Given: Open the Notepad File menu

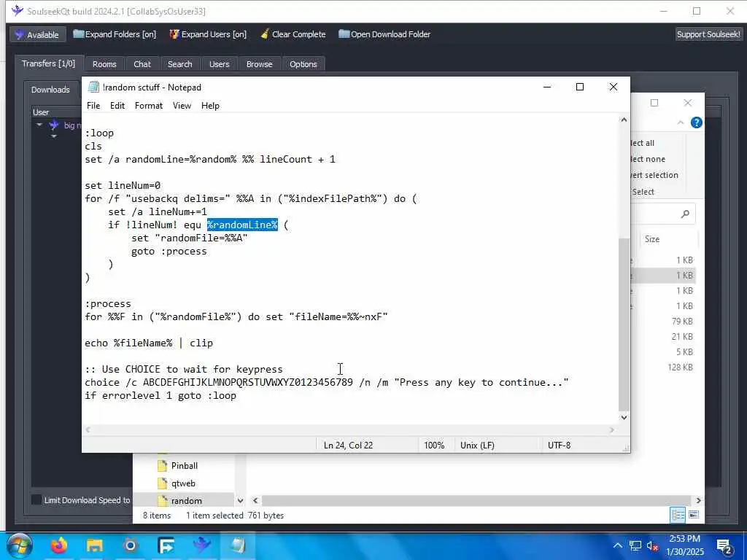Looking at the screenshot, I should coord(93,105).
